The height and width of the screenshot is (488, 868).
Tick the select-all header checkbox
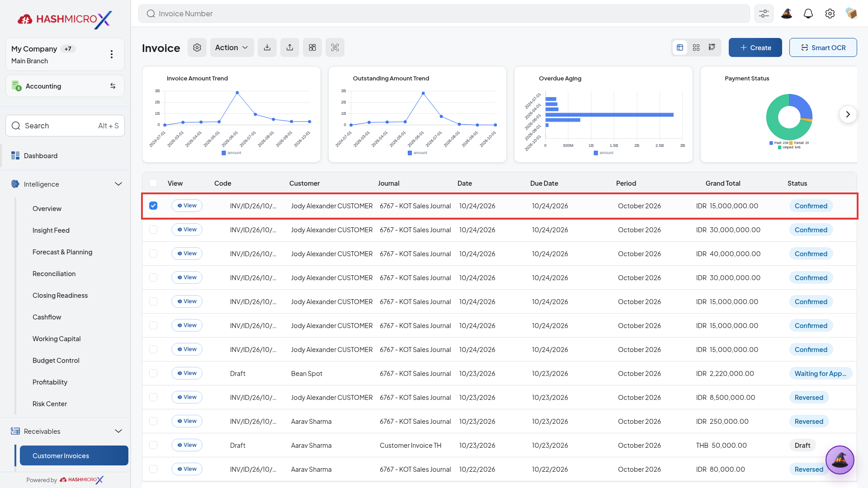point(153,183)
